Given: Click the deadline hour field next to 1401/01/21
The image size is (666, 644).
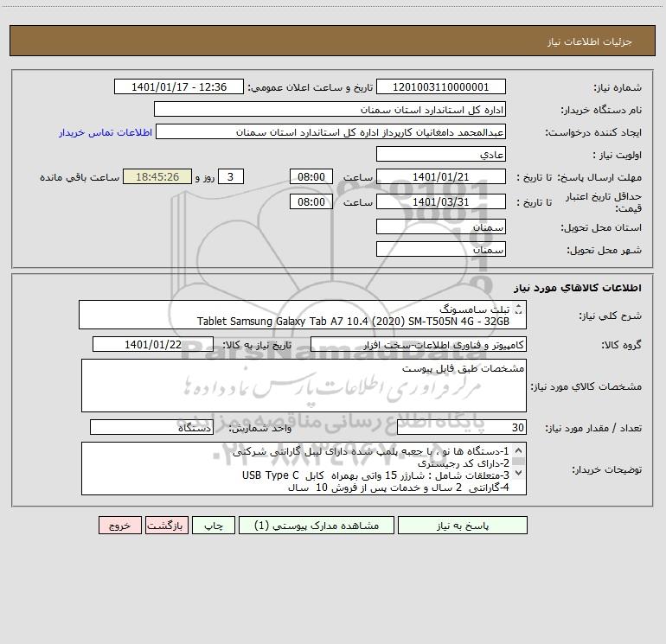Looking at the screenshot, I should pyautogui.click(x=311, y=176).
